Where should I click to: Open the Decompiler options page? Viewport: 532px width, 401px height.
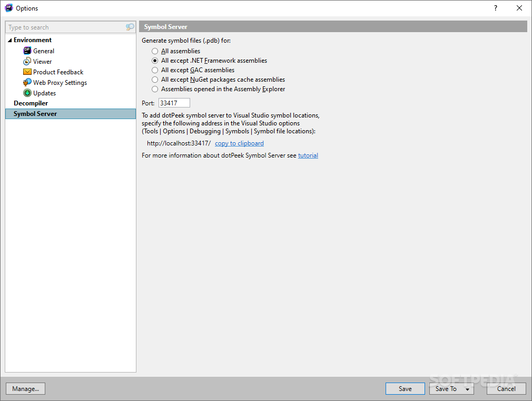click(x=31, y=103)
